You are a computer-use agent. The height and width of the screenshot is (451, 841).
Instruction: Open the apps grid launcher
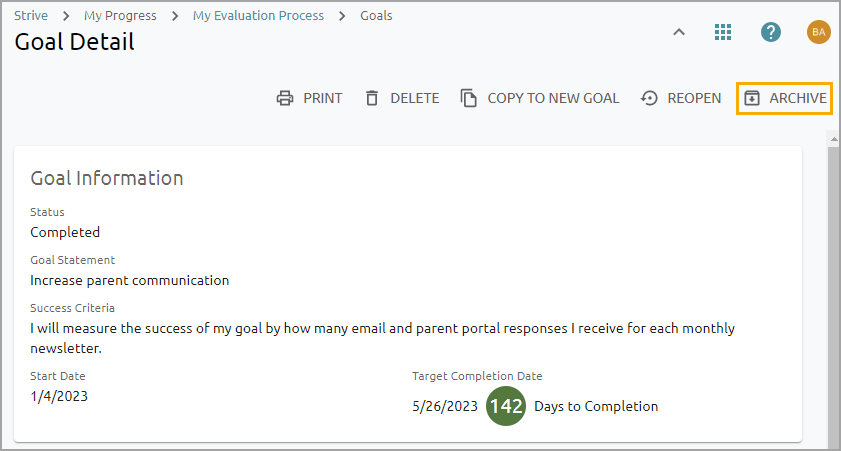tap(723, 32)
